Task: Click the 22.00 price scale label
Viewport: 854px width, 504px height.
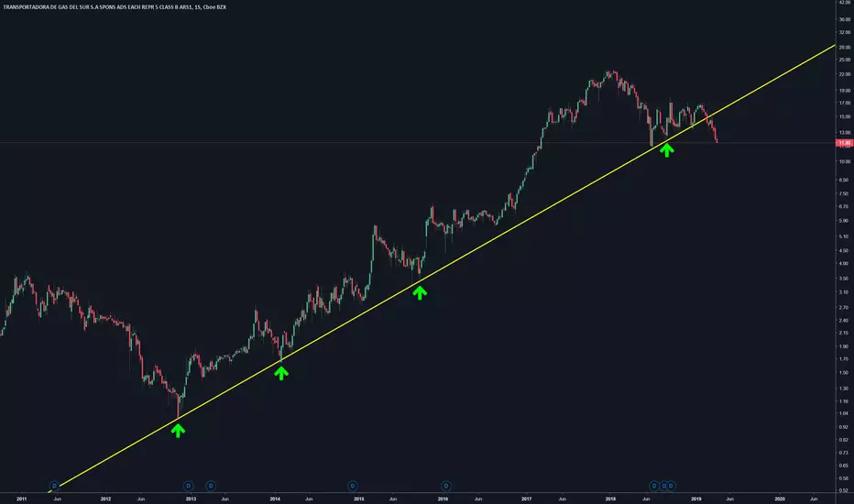Action: 845,74
